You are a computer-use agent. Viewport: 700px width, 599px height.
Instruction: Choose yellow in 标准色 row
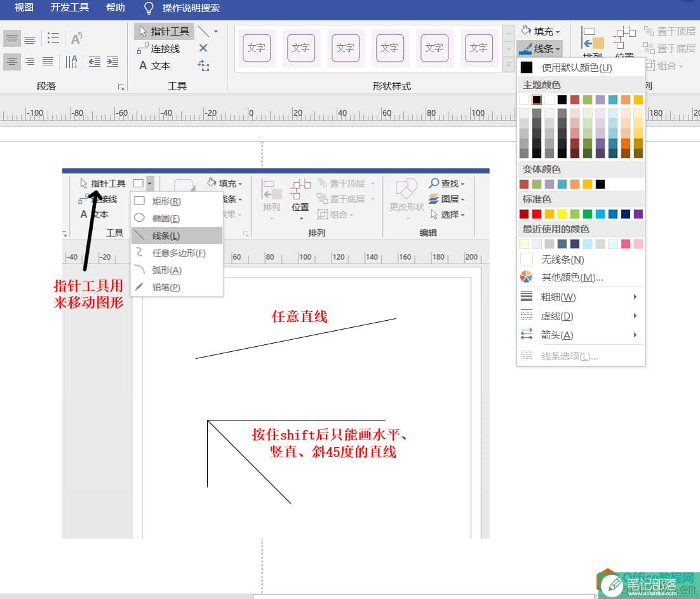point(562,214)
